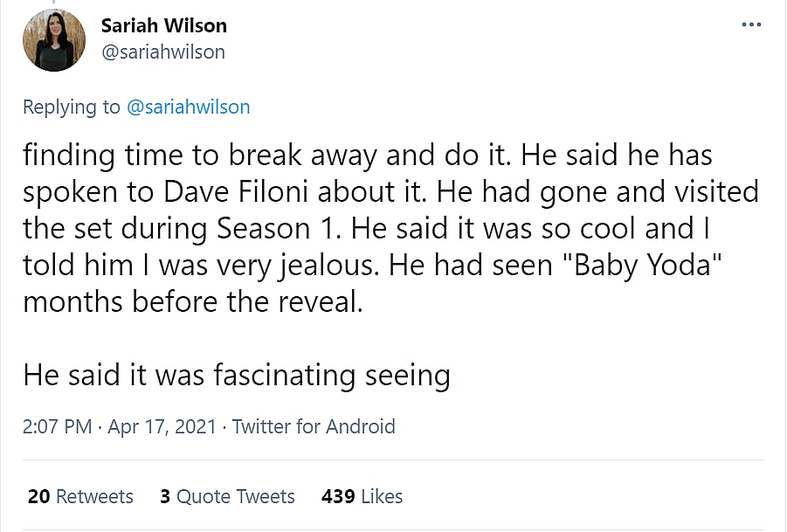Click the "Replying to" label text
This screenshot has width=787, height=532.
click(72, 107)
